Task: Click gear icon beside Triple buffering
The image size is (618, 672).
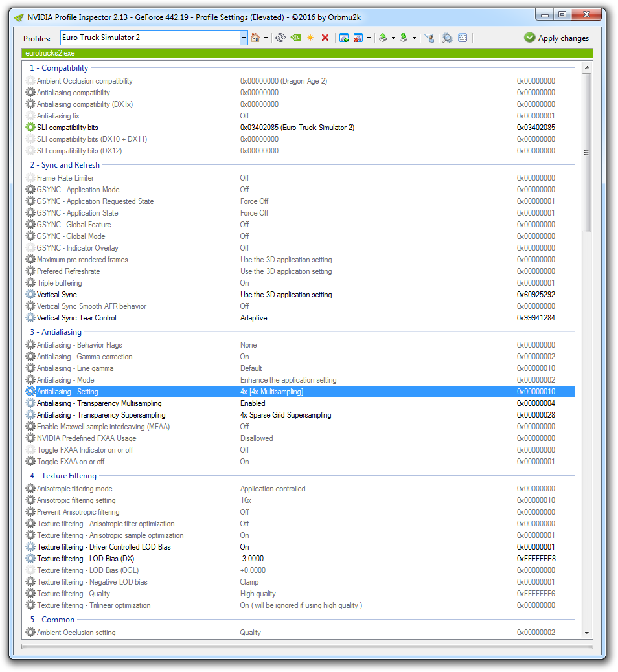Action: click(30, 283)
